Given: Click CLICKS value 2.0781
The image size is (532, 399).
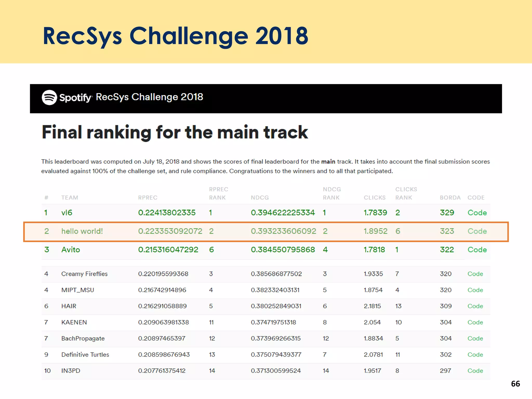Looking at the screenshot, I should point(373,355).
